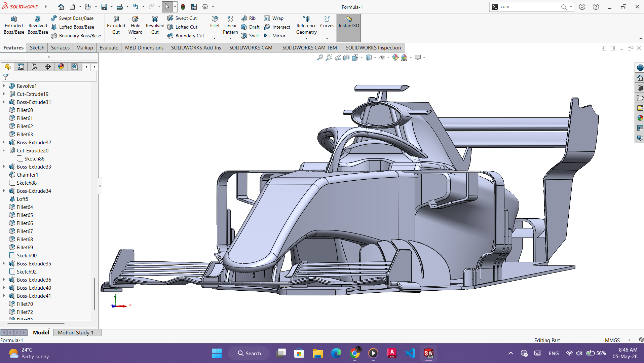Switch to the Evaluate tab
Image resolution: width=644 pixels, height=363 pixels.
coord(109,47)
